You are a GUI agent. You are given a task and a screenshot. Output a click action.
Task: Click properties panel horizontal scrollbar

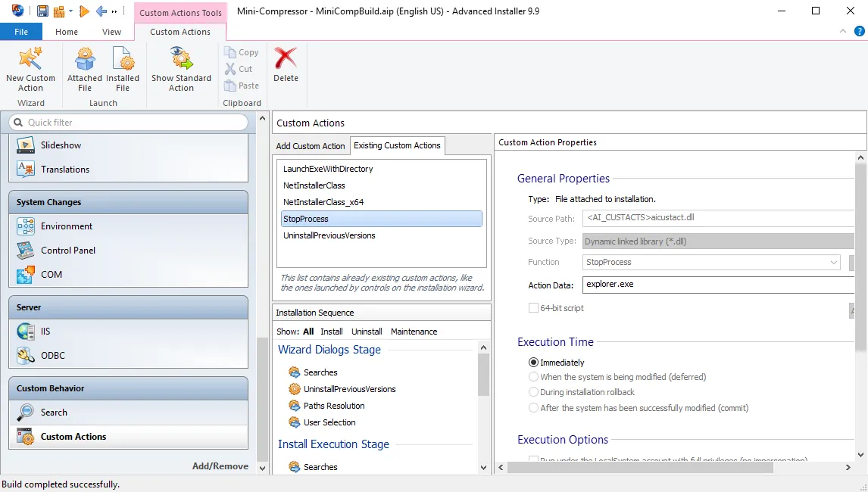tap(640, 467)
